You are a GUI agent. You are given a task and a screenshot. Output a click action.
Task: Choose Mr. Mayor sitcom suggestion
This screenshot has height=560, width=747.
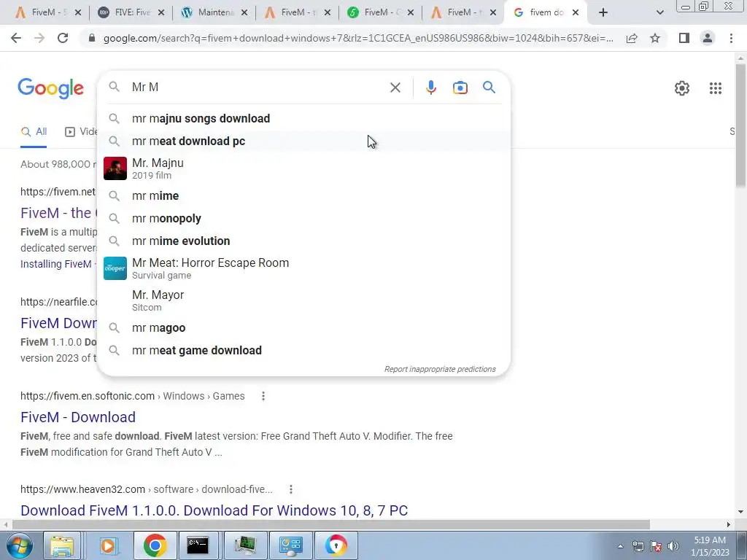coord(303,300)
